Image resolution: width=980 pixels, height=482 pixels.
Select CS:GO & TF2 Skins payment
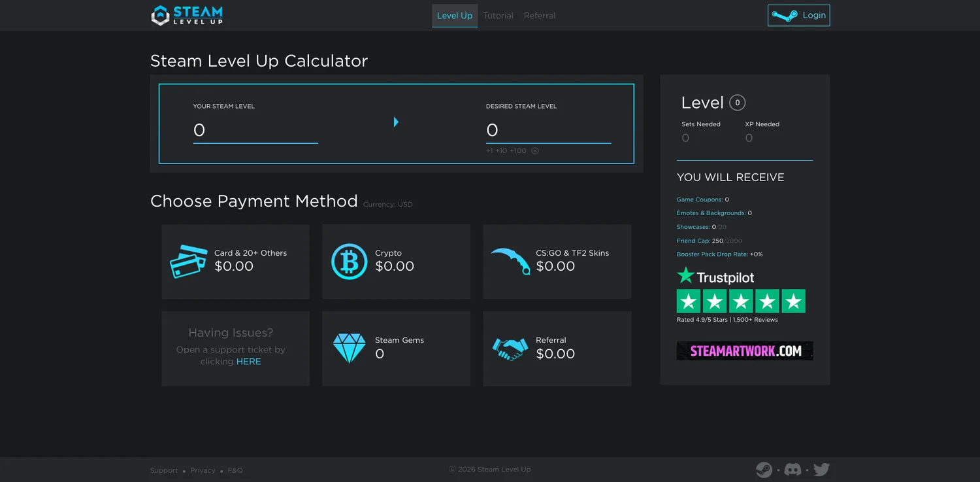tap(557, 262)
